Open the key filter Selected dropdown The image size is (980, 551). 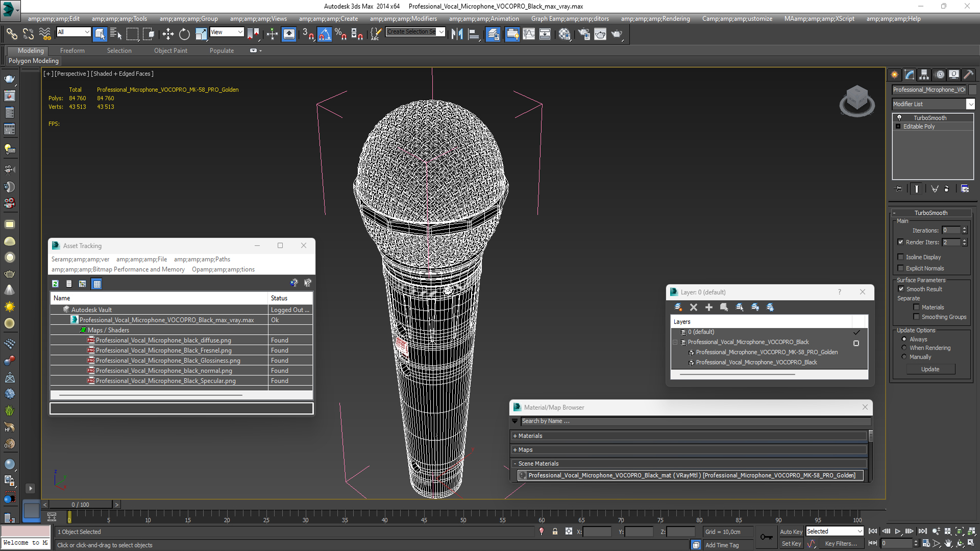835,532
